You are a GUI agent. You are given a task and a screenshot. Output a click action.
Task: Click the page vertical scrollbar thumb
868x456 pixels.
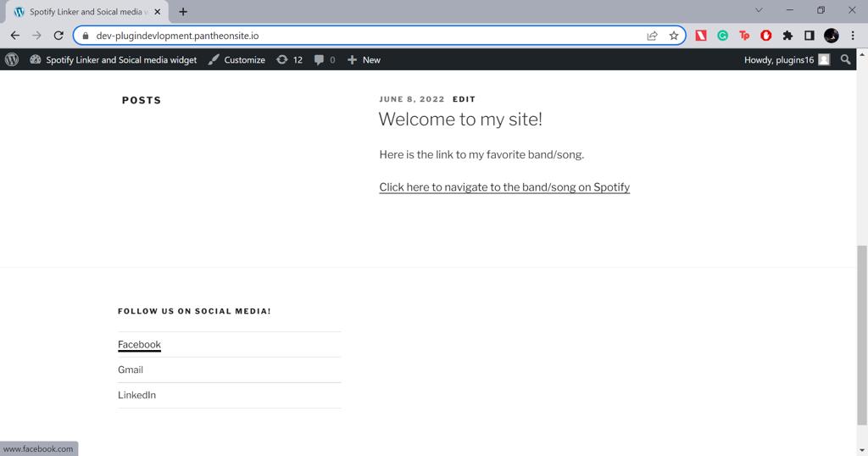click(x=862, y=336)
